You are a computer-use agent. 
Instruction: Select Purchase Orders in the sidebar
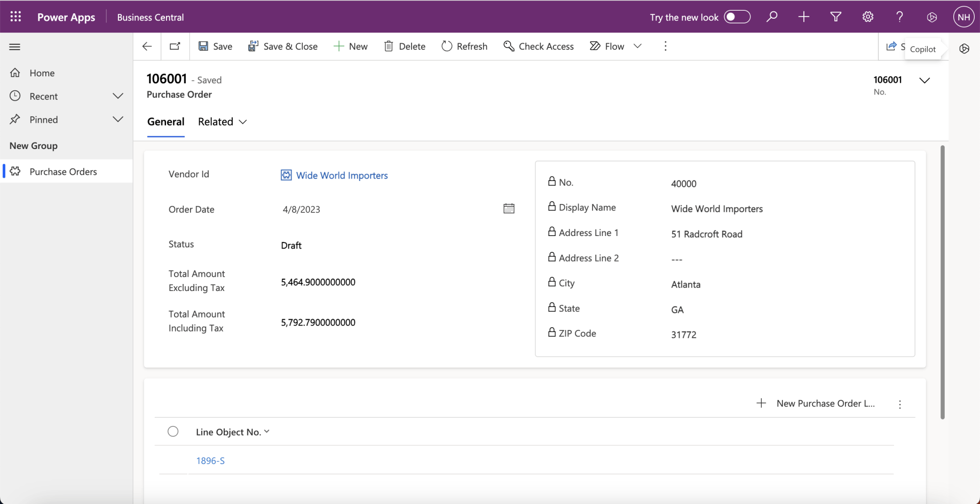[x=63, y=171]
